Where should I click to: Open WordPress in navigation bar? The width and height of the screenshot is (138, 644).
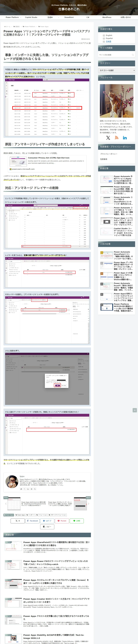coord(107,17)
